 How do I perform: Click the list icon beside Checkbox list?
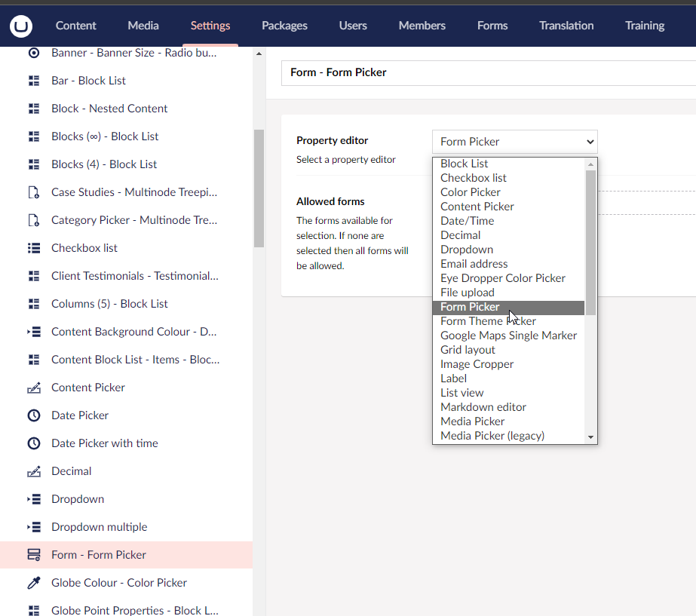33,247
